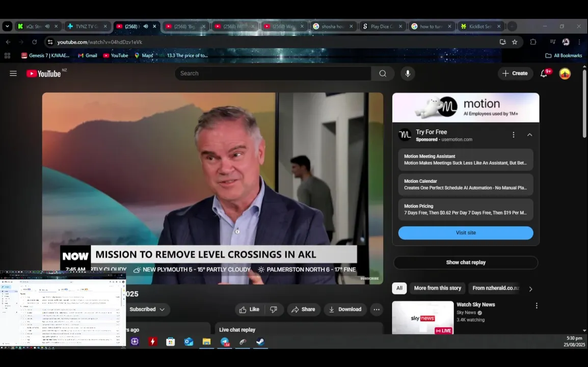588x367 pixels.
Task: Open the Genesis 7 KJVAAE bookmark
Action: tap(45, 56)
